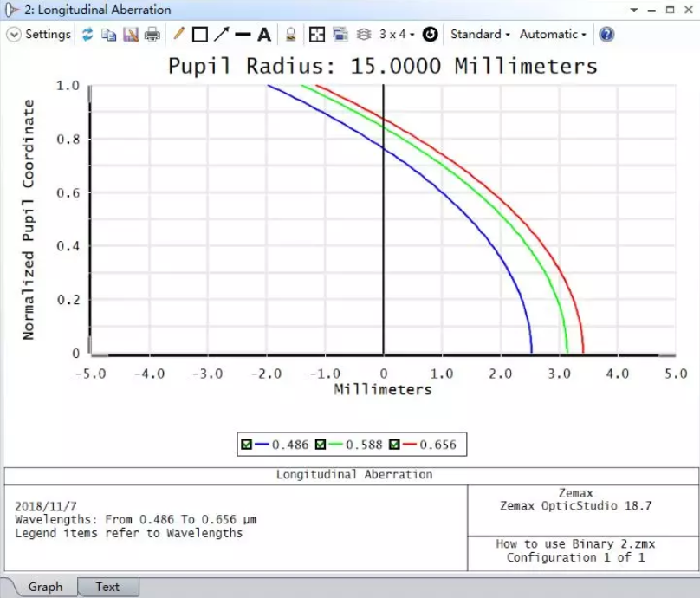Screen dimensions: 700x598
Task: Click the save image icon
Action: click(x=130, y=35)
